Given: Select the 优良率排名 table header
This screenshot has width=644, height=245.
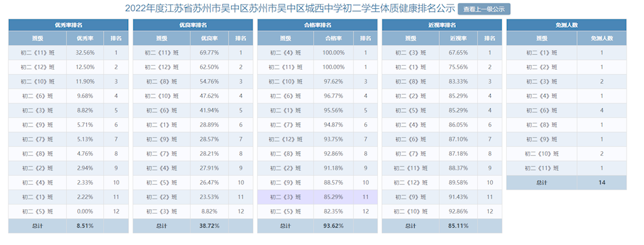Looking at the screenshot, I should (x=193, y=25).
